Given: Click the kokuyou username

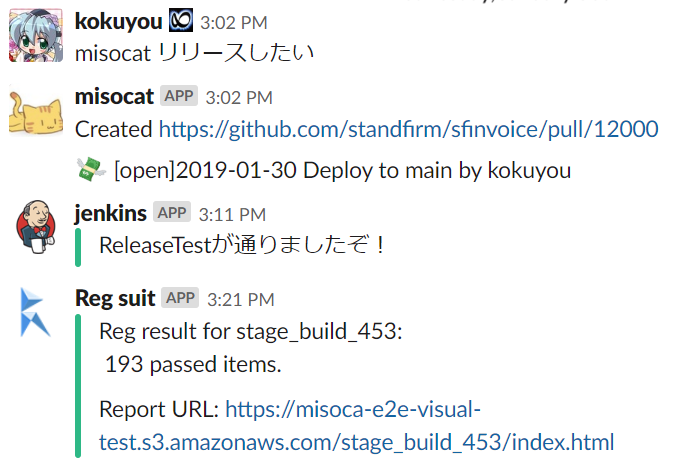Looking at the screenshot, I should point(118,21).
